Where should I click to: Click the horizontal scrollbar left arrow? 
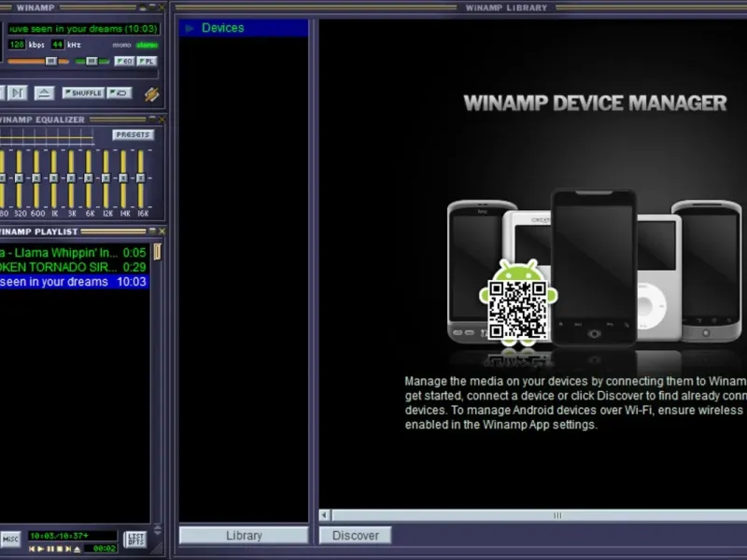tap(324, 515)
